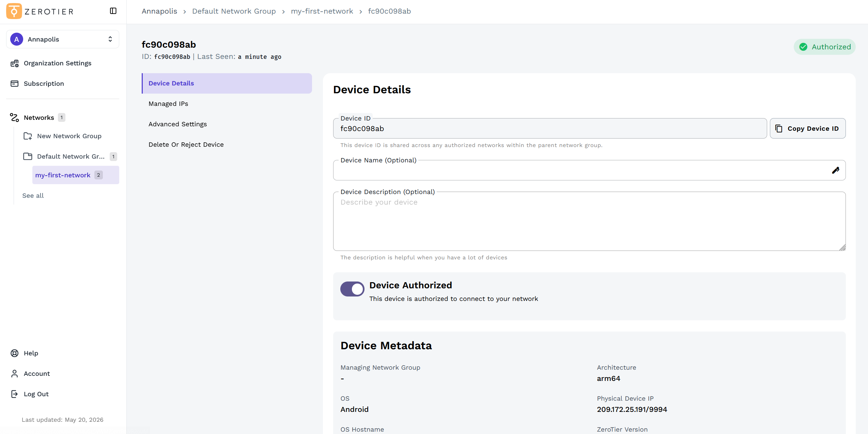Screen dimensions: 868x434
Task: Click the fc90c098ab breadcrumb
Action: 389,11
